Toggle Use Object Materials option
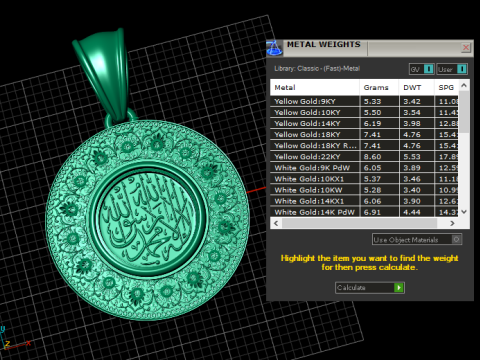The image size is (480, 360). [x=417, y=239]
